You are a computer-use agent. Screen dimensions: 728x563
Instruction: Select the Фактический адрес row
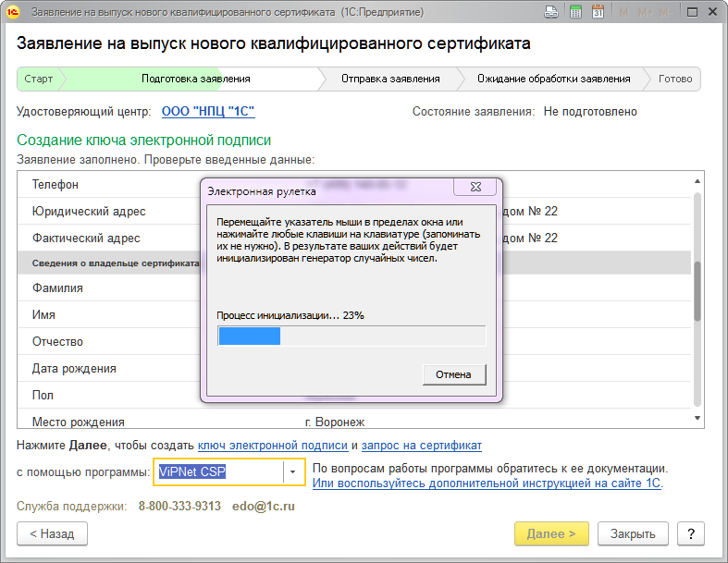point(354,239)
